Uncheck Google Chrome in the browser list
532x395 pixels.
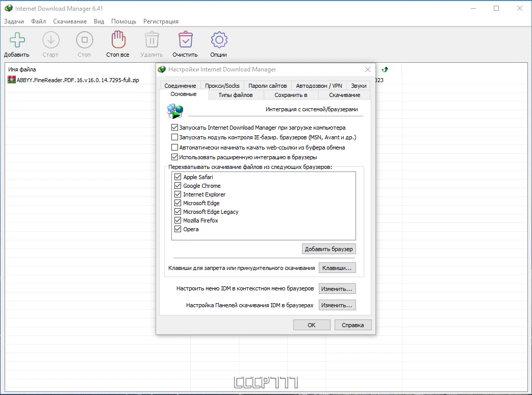(178, 186)
